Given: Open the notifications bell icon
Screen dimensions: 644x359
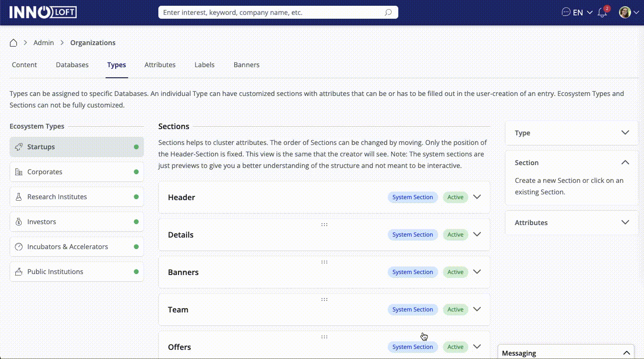Looking at the screenshot, I should tap(602, 13).
